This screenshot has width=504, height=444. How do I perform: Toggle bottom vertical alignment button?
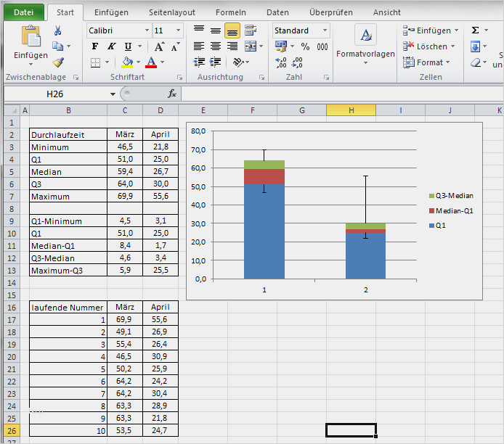[x=232, y=30]
